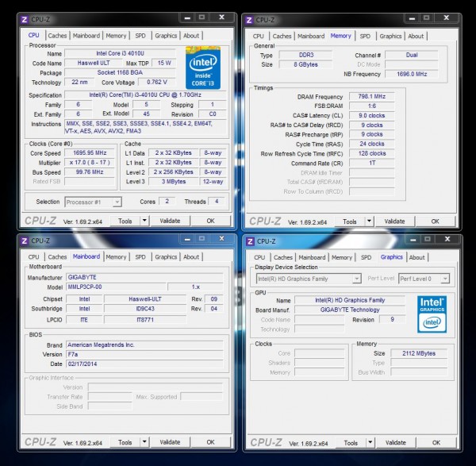Click OK button in Mainboard tab window
Image resolution: width=476 pixels, height=466 pixels.
(210, 442)
